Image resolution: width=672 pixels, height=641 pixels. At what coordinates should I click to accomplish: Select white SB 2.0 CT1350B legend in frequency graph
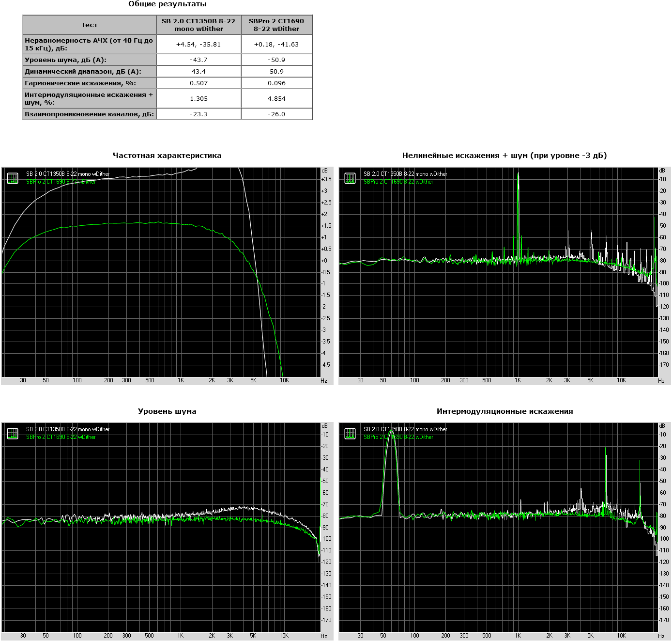click(x=68, y=174)
